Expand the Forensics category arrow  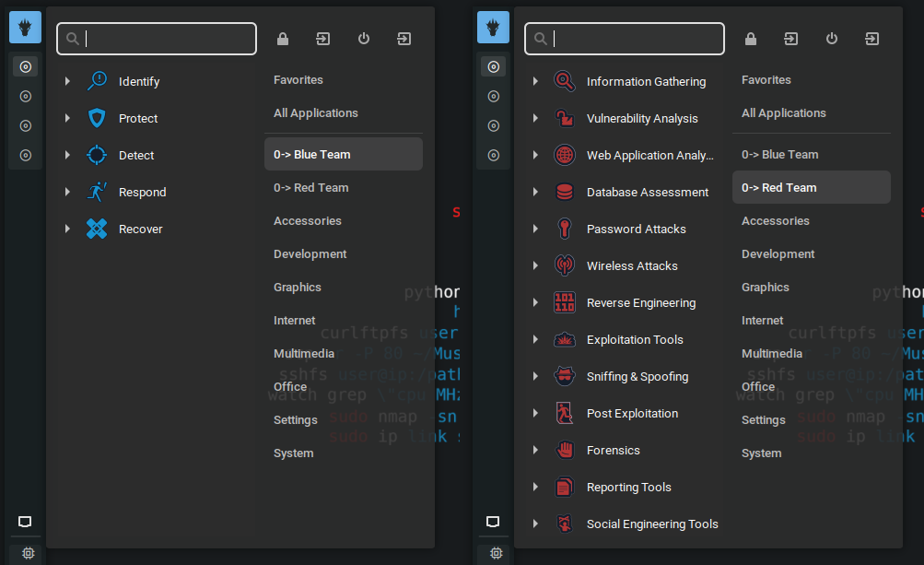(536, 450)
